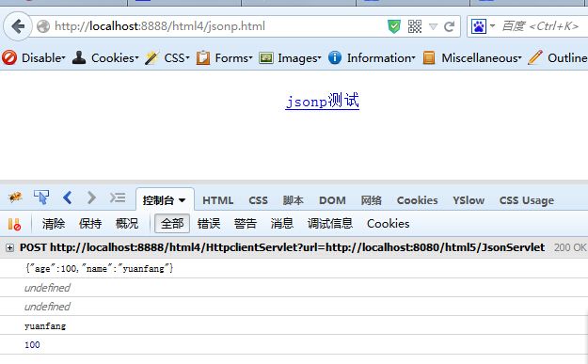The height and width of the screenshot is (364, 588).
Task: Click the POST HttpclientServlet request URL
Action: 282,247
